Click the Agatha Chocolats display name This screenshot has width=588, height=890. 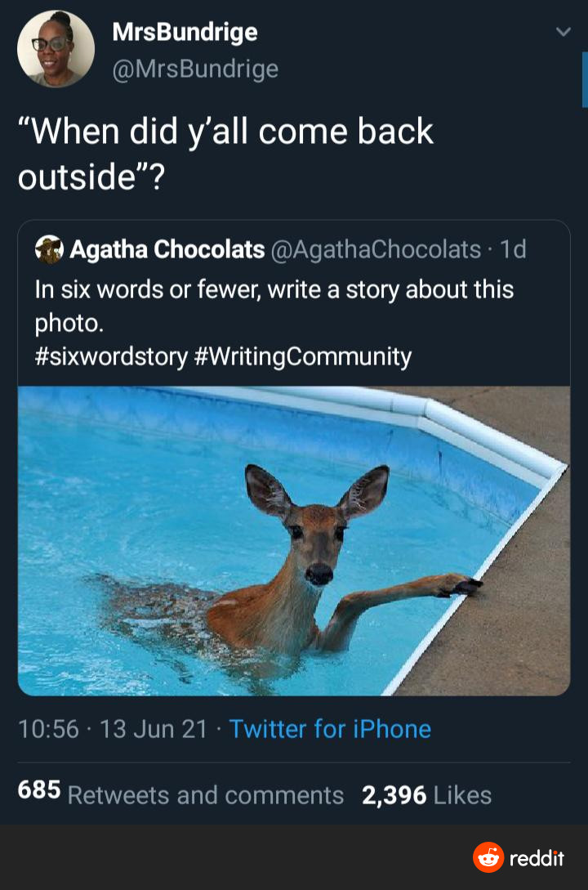pos(167,249)
